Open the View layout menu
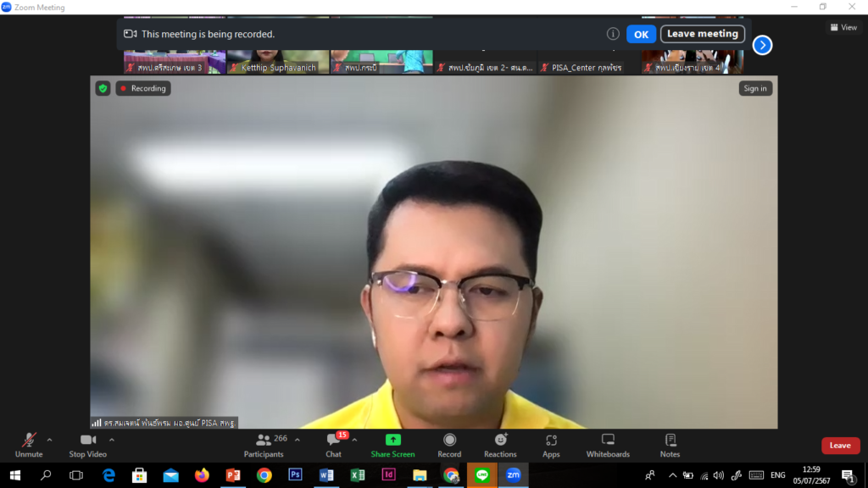The height and width of the screenshot is (488, 868). 843,27
